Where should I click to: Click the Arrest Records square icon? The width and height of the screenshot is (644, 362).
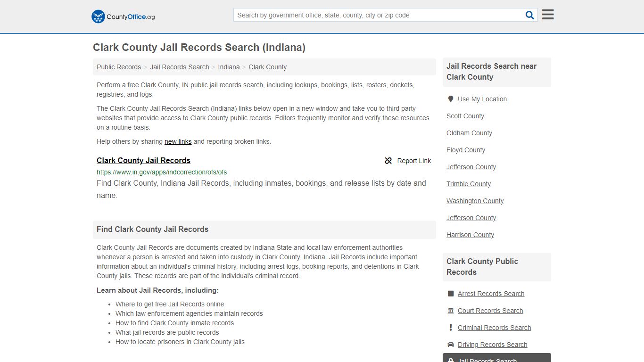451,294
